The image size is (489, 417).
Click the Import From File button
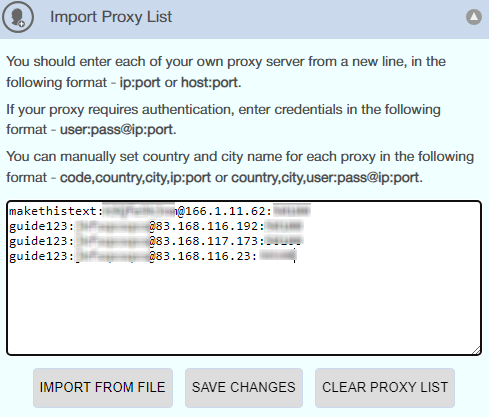pos(103,388)
